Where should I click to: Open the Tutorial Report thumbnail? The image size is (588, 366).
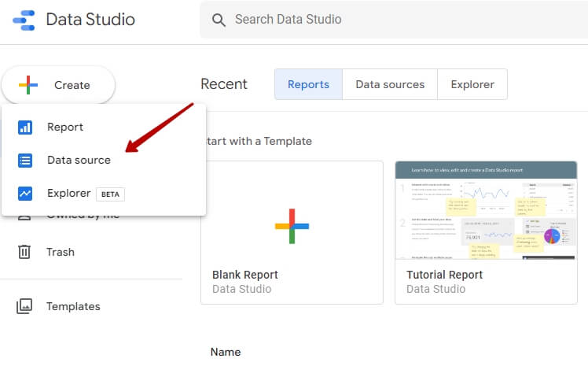pyautogui.click(x=486, y=211)
